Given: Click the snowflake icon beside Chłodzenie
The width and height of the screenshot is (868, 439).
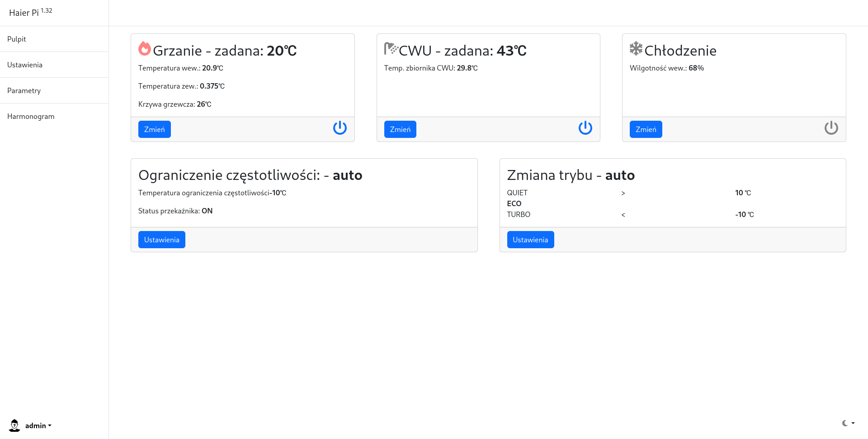Looking at the screenshot, I should pos(636,48).
